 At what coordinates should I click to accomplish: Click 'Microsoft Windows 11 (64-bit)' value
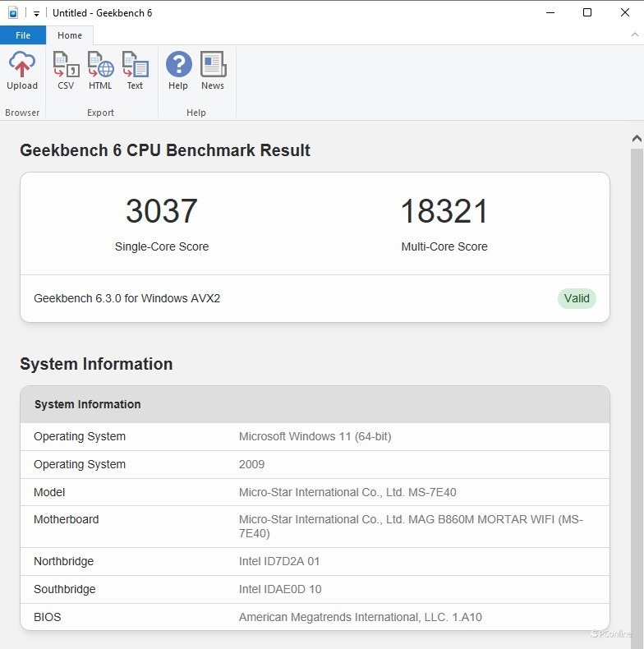(x=315, y=437)
